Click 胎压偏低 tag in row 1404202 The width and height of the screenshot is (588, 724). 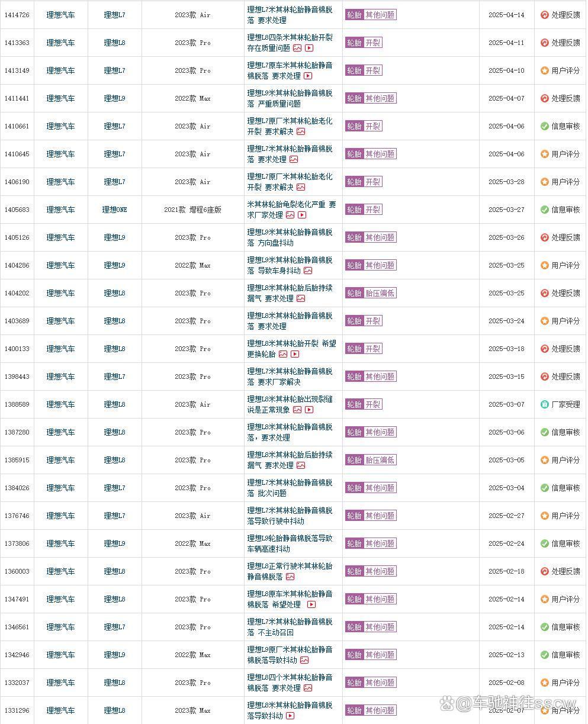380,293
